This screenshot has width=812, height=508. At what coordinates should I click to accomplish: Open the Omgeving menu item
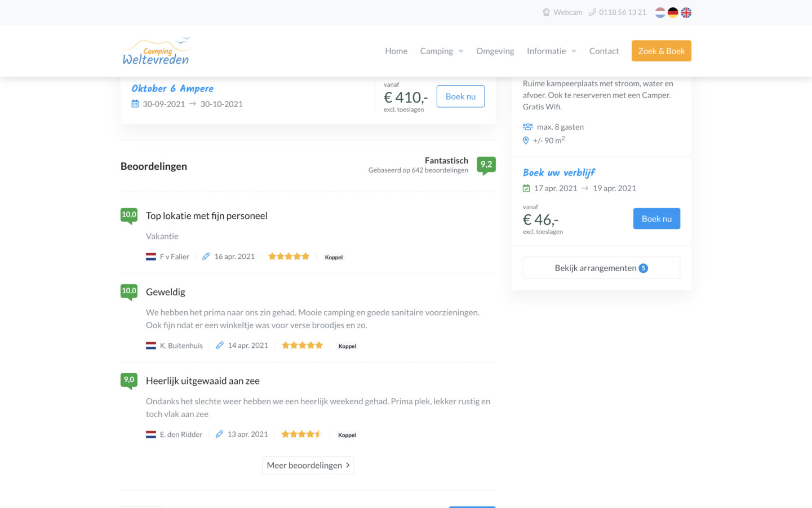click(x=495, y=51)
